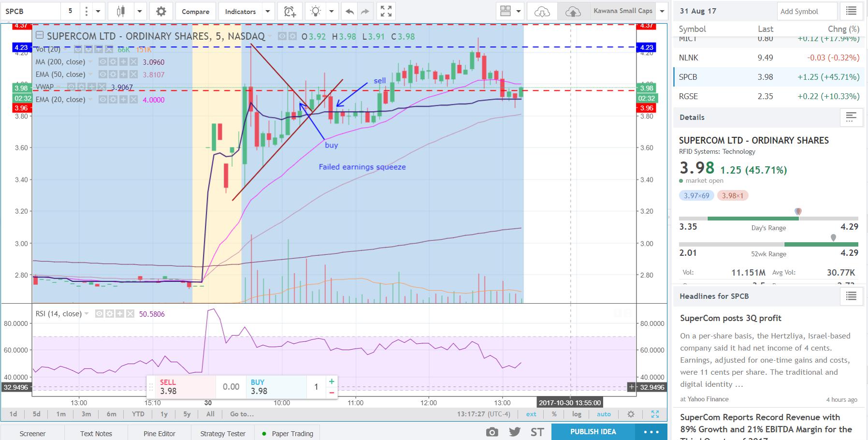Viewport: 868px width, 440px height.
Task: Click the layout grid selector icon
Action: tap(506, 11)
